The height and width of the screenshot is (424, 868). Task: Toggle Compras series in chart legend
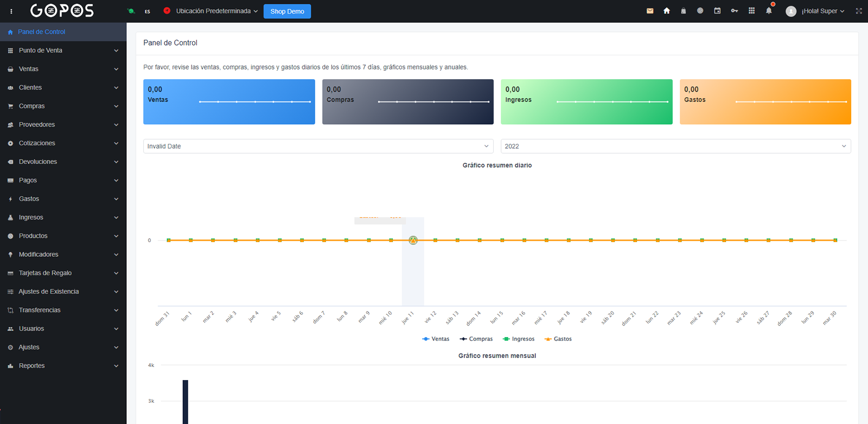click(476, 339)
